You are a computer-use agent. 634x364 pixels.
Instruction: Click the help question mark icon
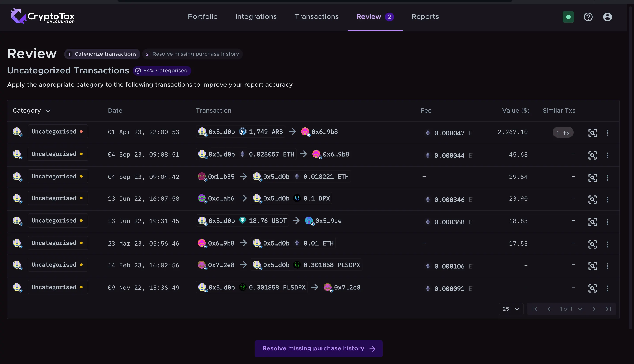click(588, 17)
